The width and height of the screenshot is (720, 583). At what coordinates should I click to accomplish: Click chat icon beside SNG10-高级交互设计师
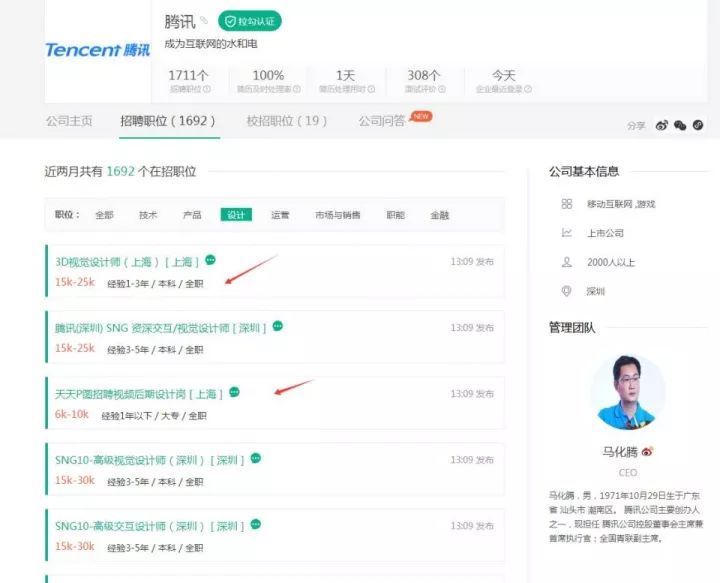point(256,524)
